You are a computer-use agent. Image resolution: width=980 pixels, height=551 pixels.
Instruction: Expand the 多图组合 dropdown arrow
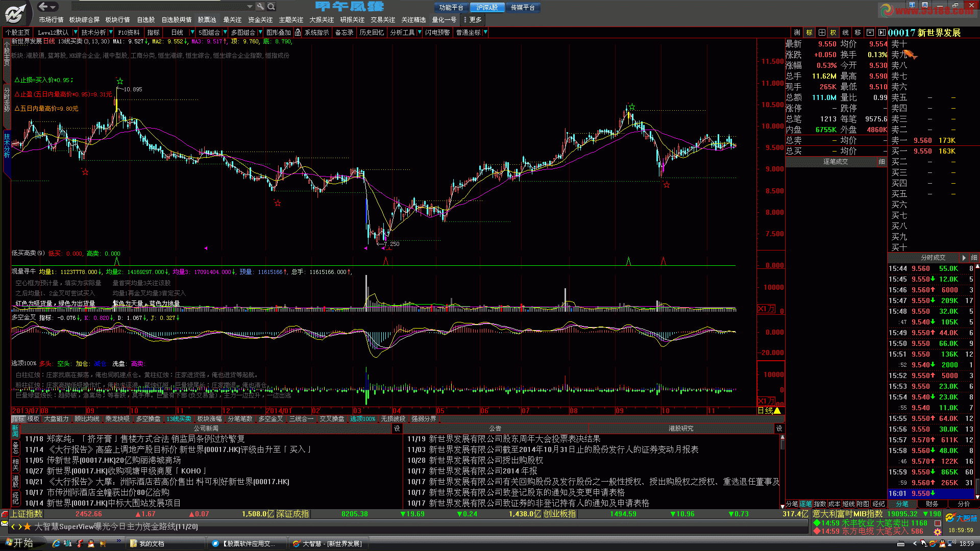[259, 32]
